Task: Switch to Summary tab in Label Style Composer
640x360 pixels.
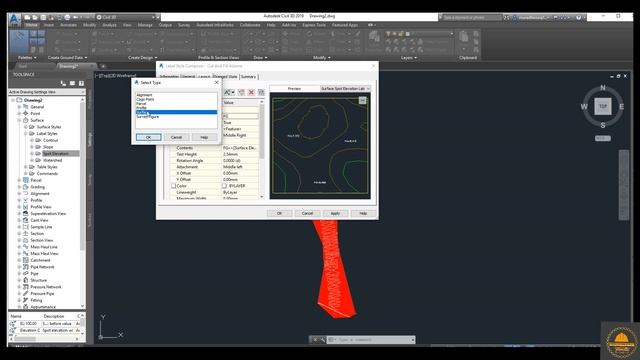Action: 248,77
